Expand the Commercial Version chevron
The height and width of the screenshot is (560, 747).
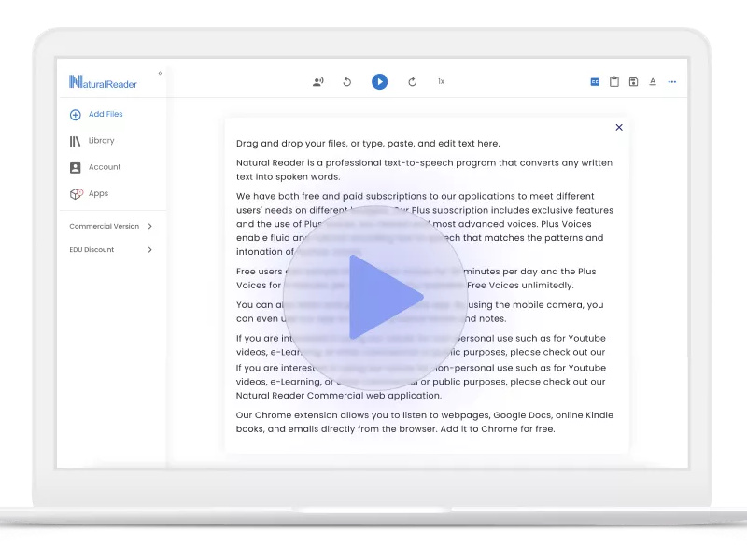(x=150, y=226)
